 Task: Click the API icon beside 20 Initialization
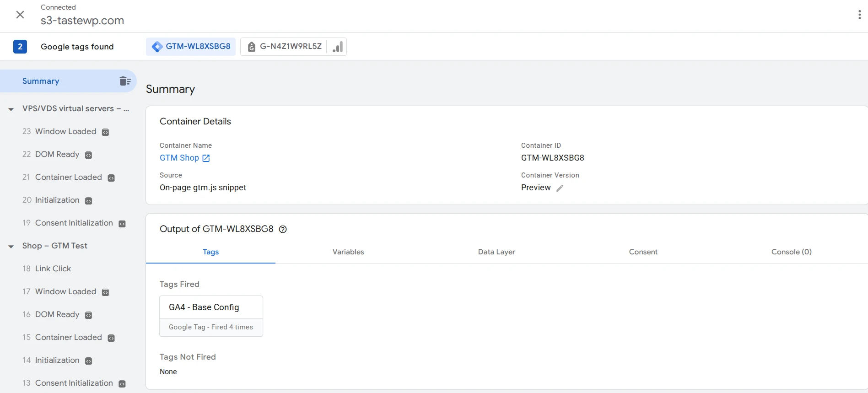[89, 201]
